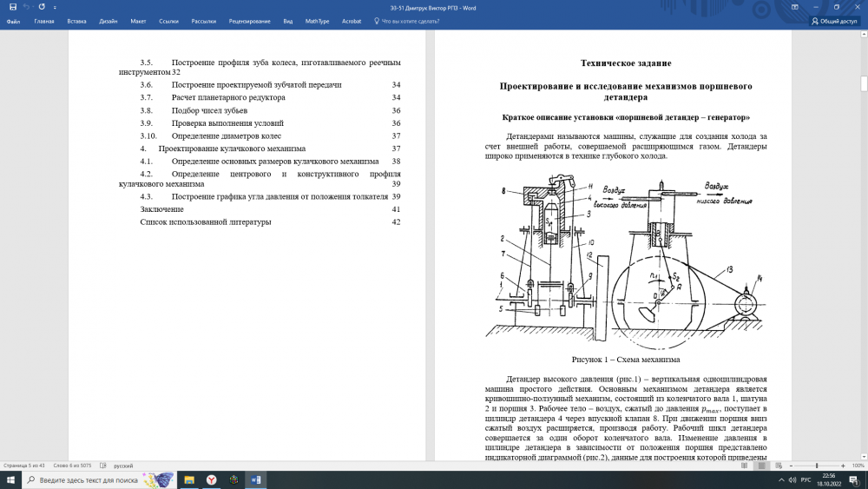Click the 'Что вы хотите сделать?' search field
The width and height of the screenshot is (868, 489).
(x=410, y=21)
